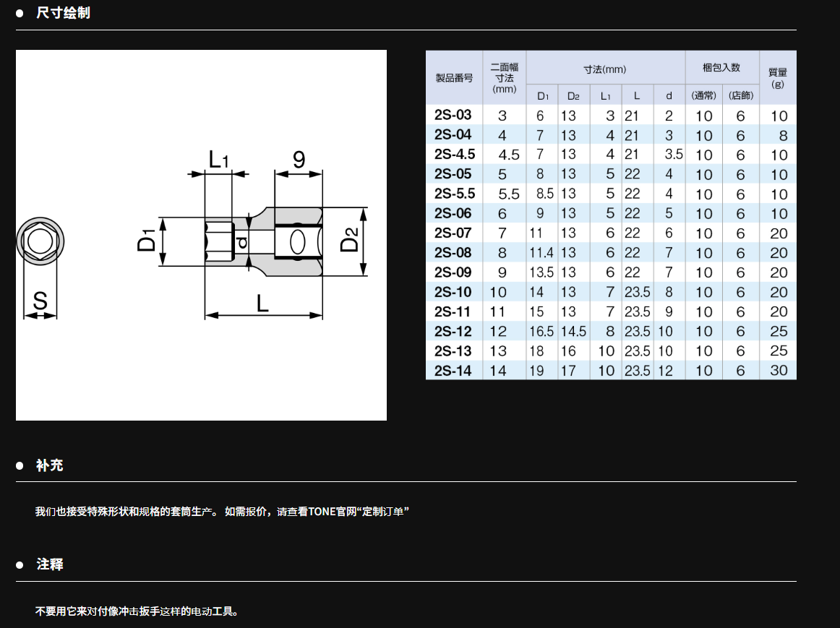This screenshot has width=840, height=628.
Task: Click the S dimension label under hexagon
Action: coord(40,302)
